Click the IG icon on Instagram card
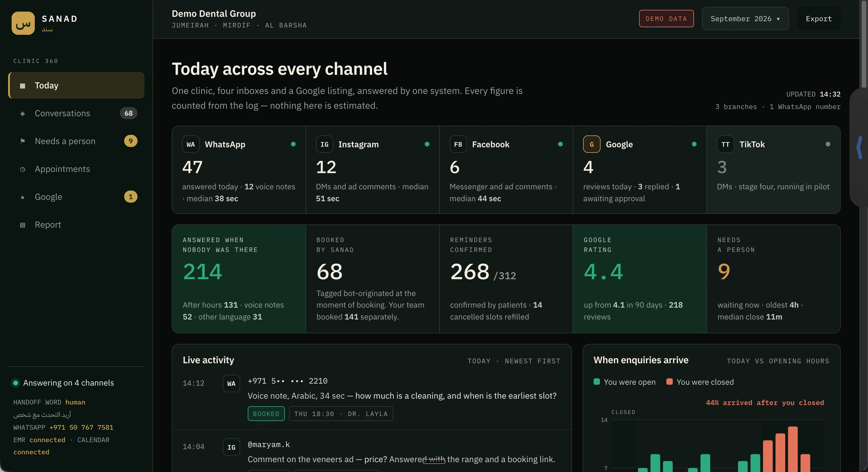 (324, 144)
